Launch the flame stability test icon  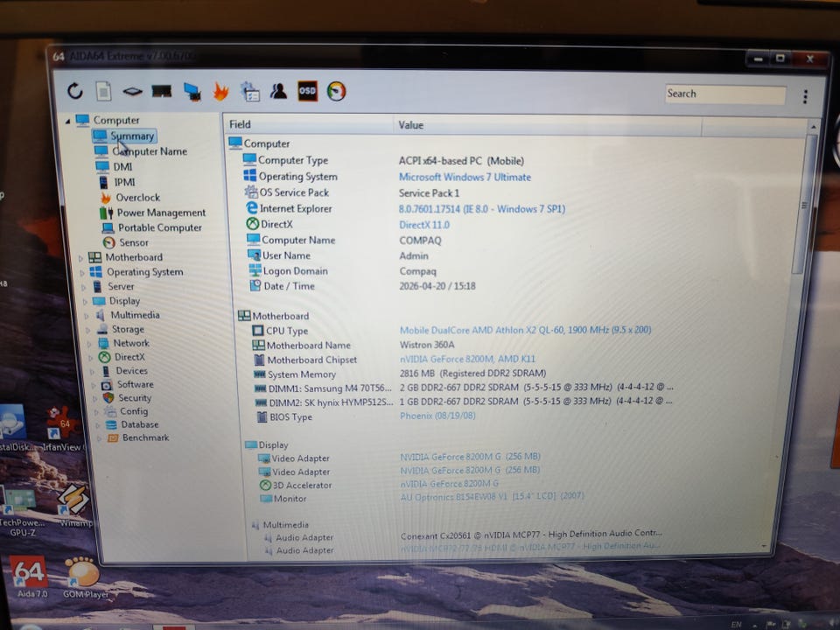[x=220, y=92]
